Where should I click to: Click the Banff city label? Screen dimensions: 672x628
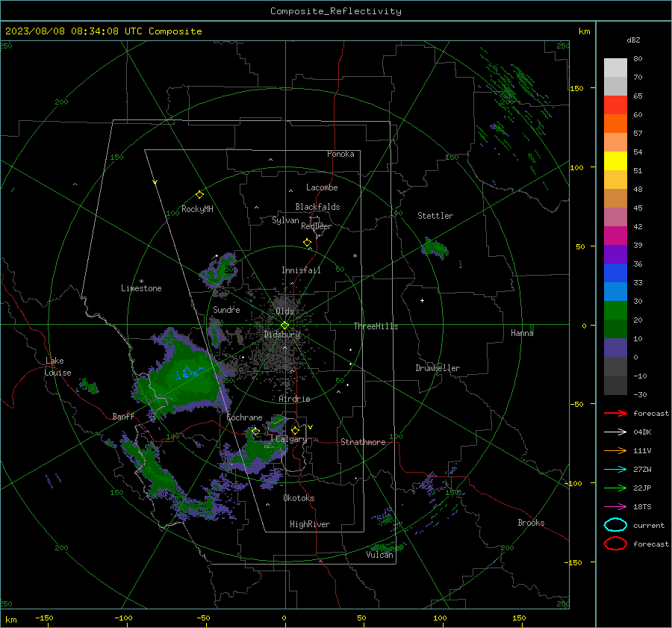tap(123, 416)
